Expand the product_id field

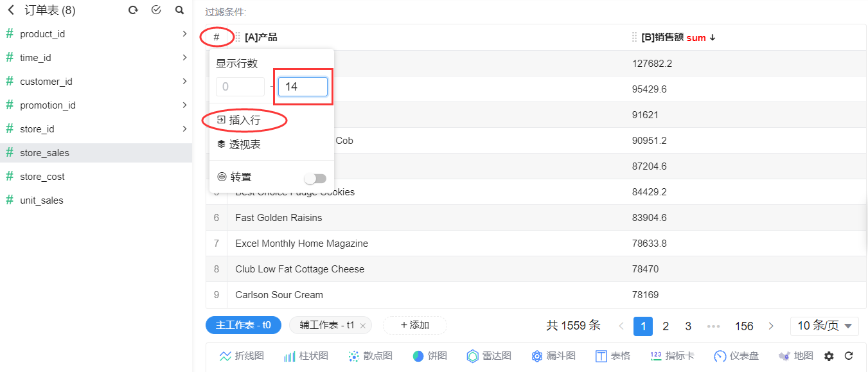point(184,33)
